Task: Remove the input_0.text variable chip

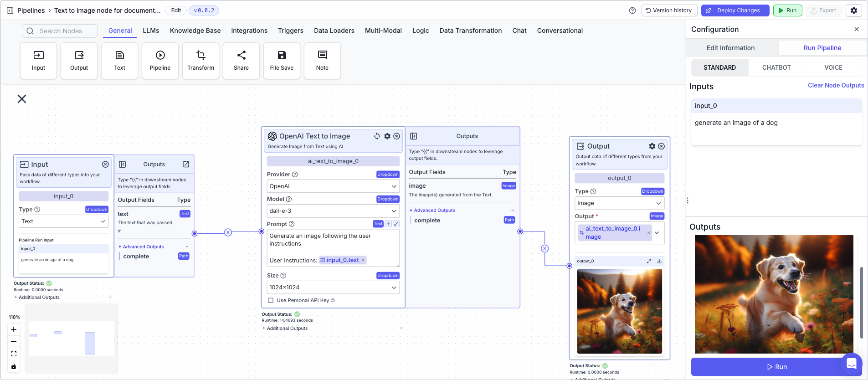Action: pyautogui.click(x=363, y=260)
